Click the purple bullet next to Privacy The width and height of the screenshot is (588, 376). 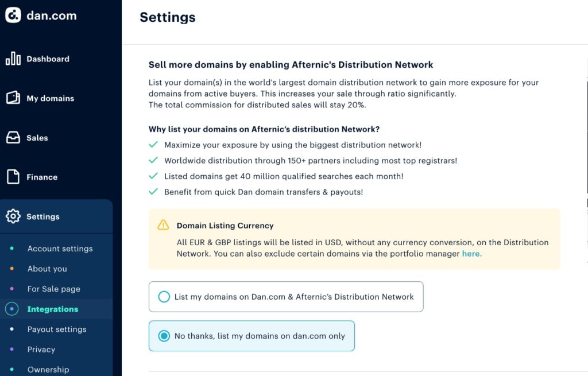(12, 350)
